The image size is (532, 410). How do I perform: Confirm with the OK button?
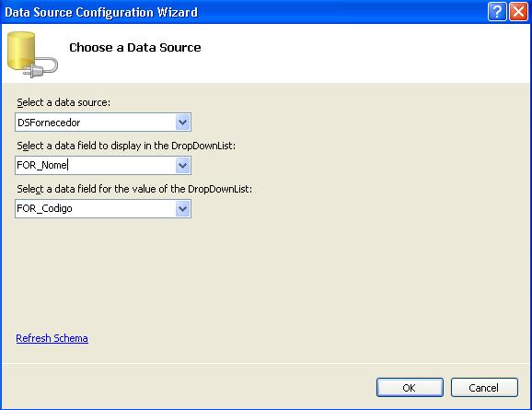410,388
